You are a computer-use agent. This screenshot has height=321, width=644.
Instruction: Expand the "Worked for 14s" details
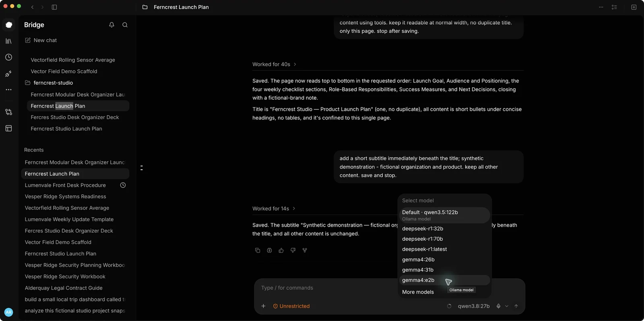[x=274, y=208]
